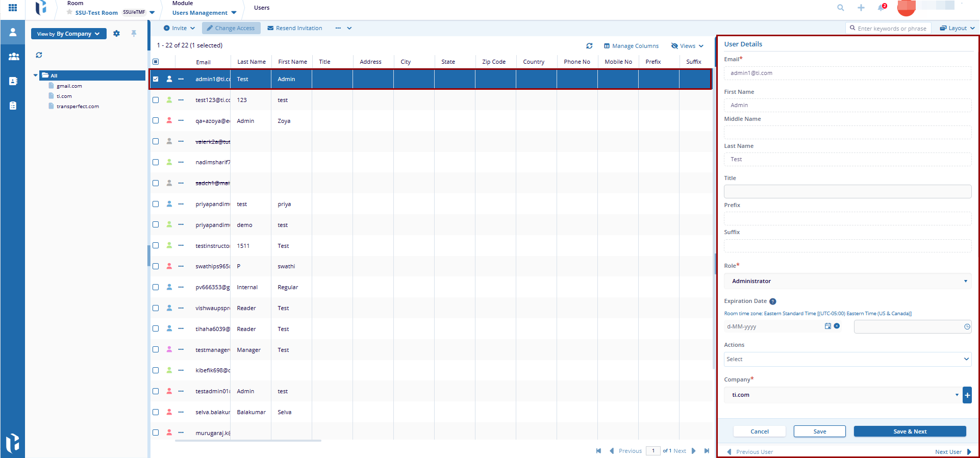
Task: Open the apps grid menu icon
Action: point(13,8)
